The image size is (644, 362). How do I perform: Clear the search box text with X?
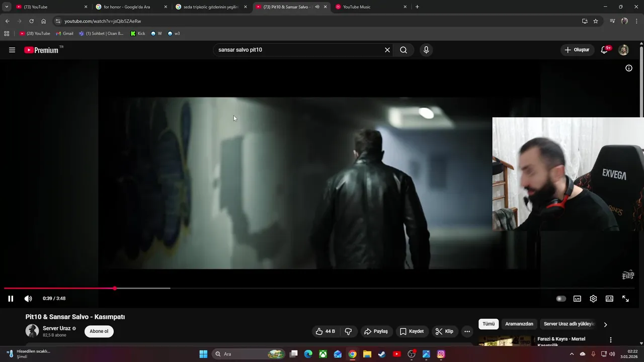point(387,50)
